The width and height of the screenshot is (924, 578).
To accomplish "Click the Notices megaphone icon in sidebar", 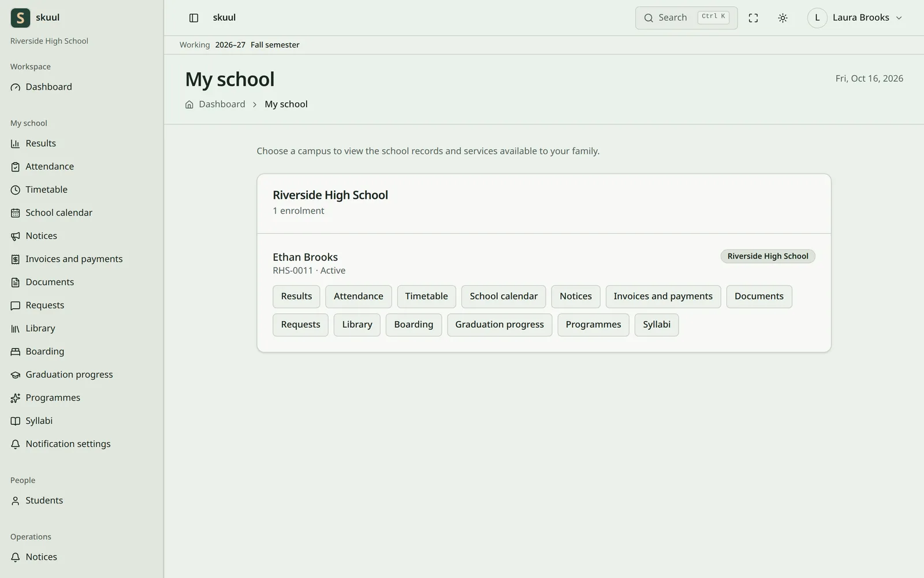I will point(16,236).
